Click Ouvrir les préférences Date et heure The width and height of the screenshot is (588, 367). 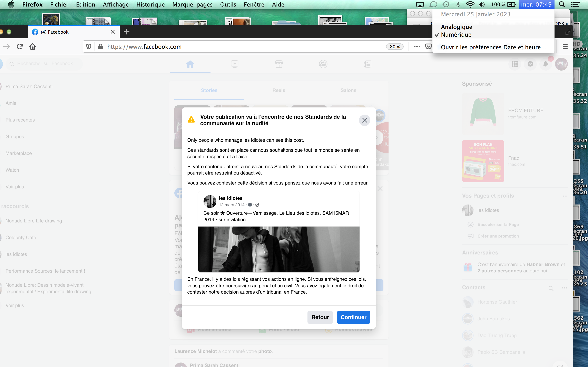pos(493,47)
